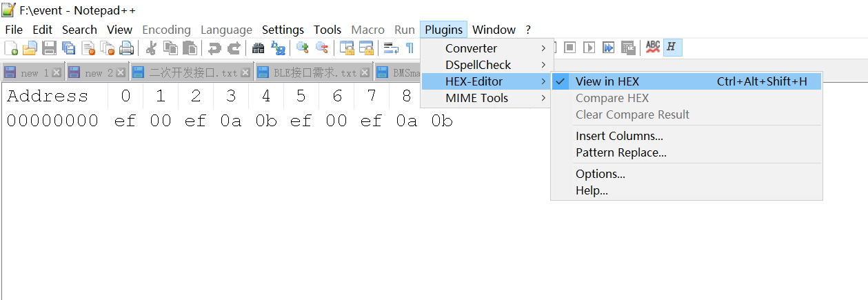Open the ? help menu
This screenshot has width=868, height=300.
coord(528,30)
